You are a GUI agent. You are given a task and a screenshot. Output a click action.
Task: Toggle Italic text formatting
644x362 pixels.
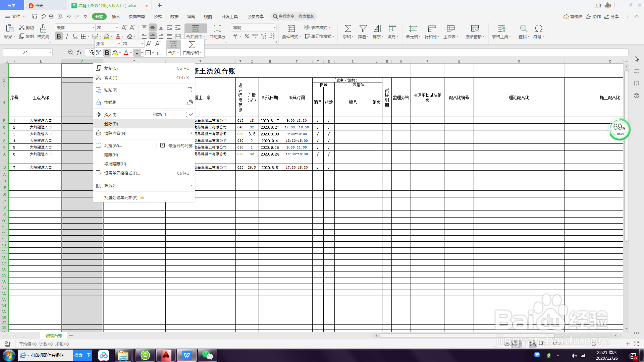pos(67,36)
